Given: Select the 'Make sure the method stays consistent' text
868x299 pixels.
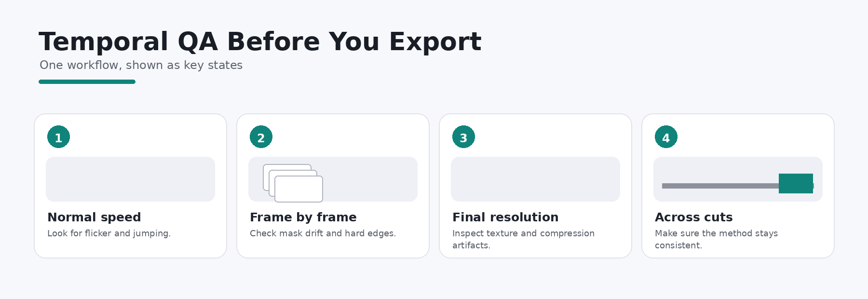Looking at the screenshot, I should coord(716,239).
